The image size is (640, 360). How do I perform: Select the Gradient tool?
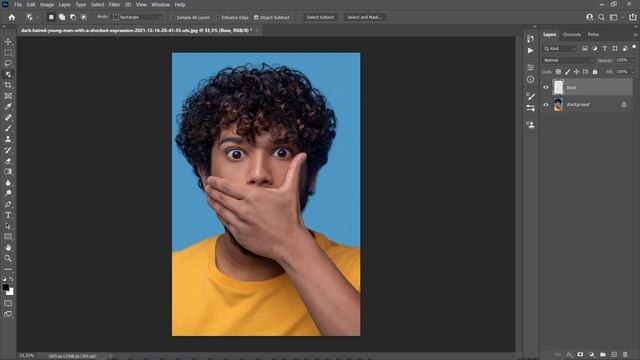8,171
